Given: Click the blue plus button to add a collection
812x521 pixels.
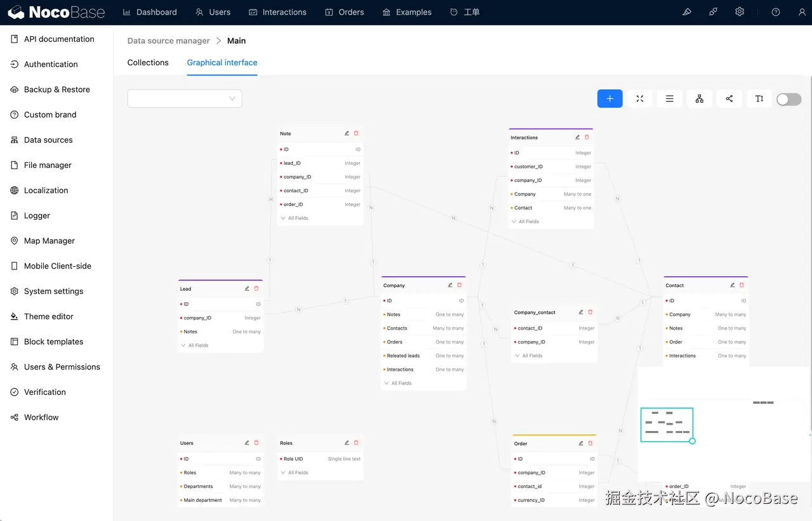Looking at the screenshot, I should point(610,98).
